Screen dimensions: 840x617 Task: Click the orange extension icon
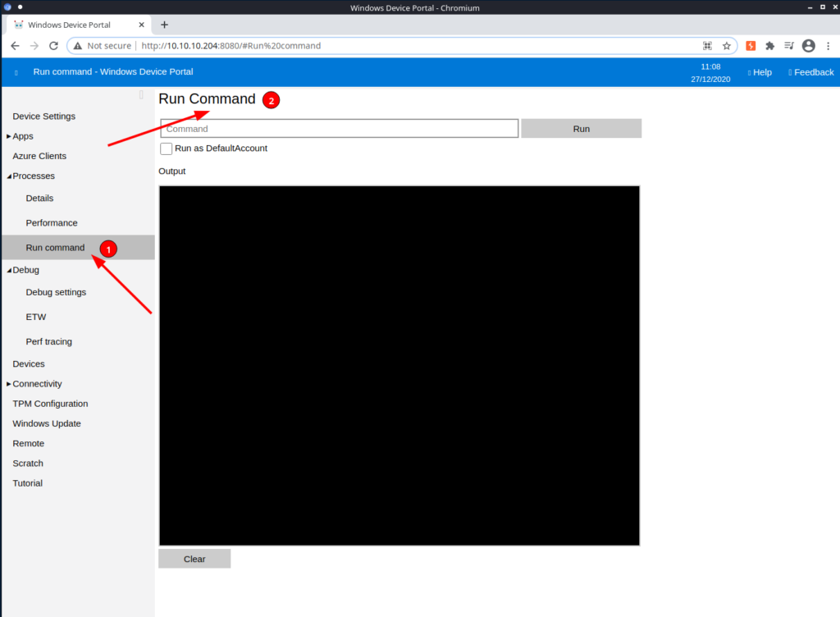pos(751,46)
